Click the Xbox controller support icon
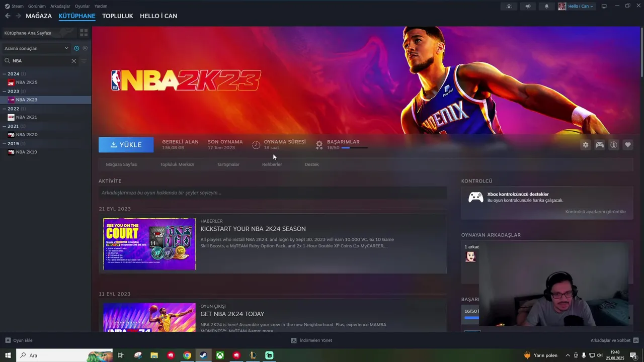This screenshot has height=362, width=644. click(x=476, y=197)
